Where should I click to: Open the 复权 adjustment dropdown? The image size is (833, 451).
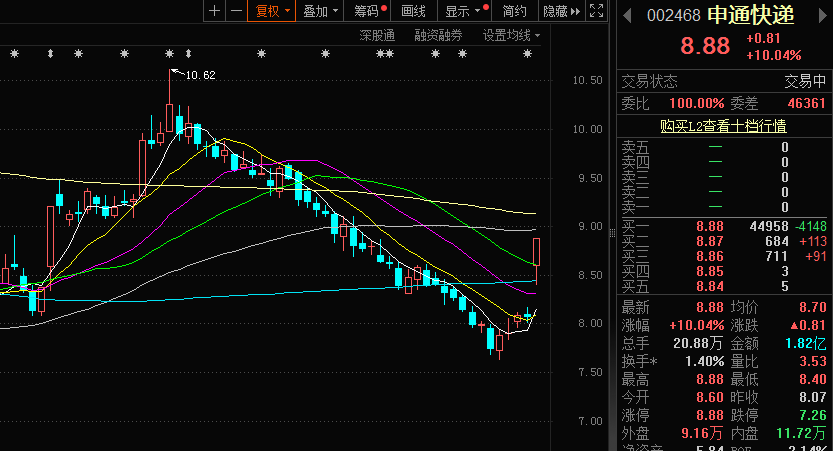[272, 11]
